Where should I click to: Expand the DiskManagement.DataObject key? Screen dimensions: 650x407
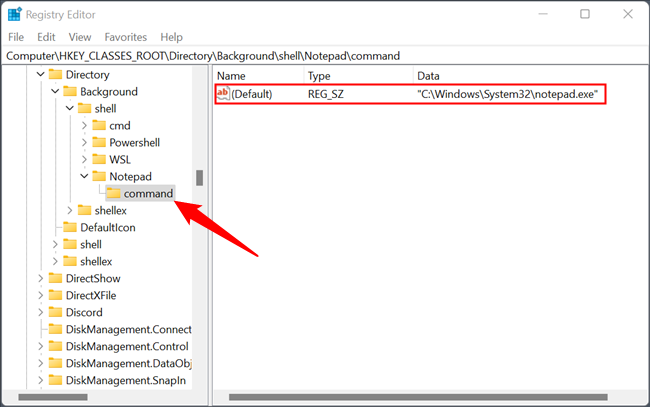tap(41, 363)
